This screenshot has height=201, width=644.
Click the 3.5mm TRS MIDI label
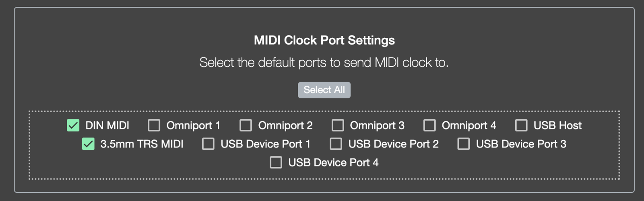click(x=142, y=144)
